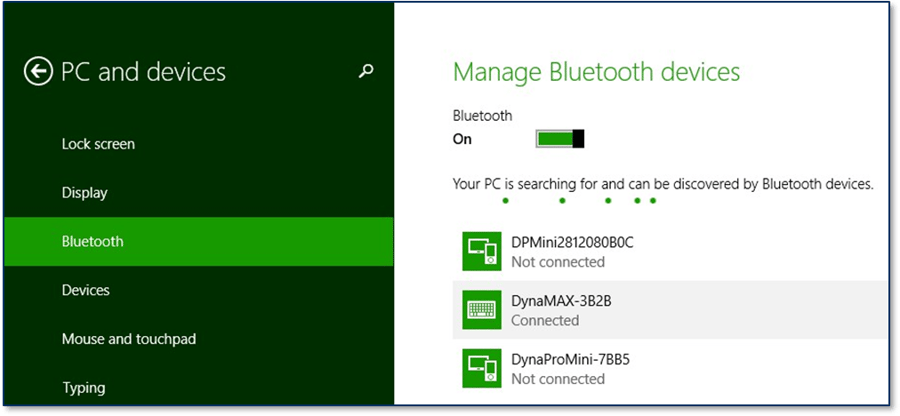Click the DynaMAX-3B2B keyboard icon
900x416 pixels.
point(482,309)
